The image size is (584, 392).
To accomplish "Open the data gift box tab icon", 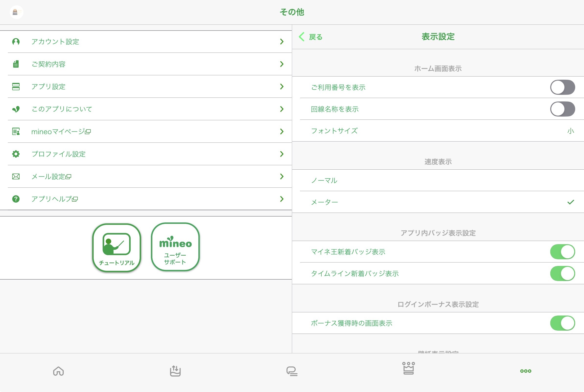I will point(175,371).
